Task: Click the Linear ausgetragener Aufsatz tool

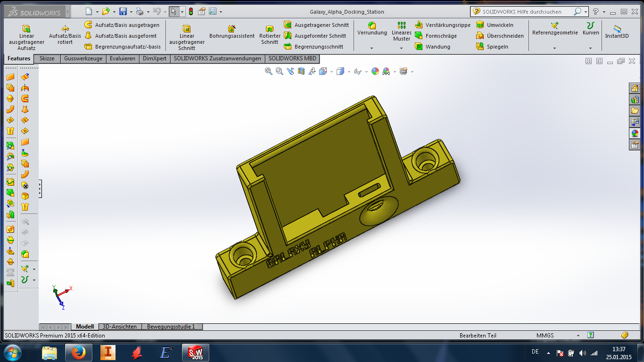Action: (26, 38)
